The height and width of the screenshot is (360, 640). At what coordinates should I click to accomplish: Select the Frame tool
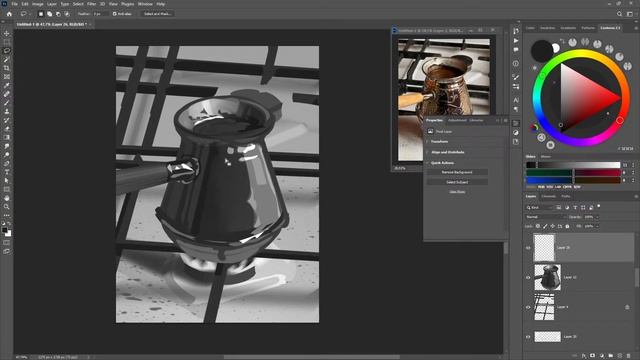(7, 77)
